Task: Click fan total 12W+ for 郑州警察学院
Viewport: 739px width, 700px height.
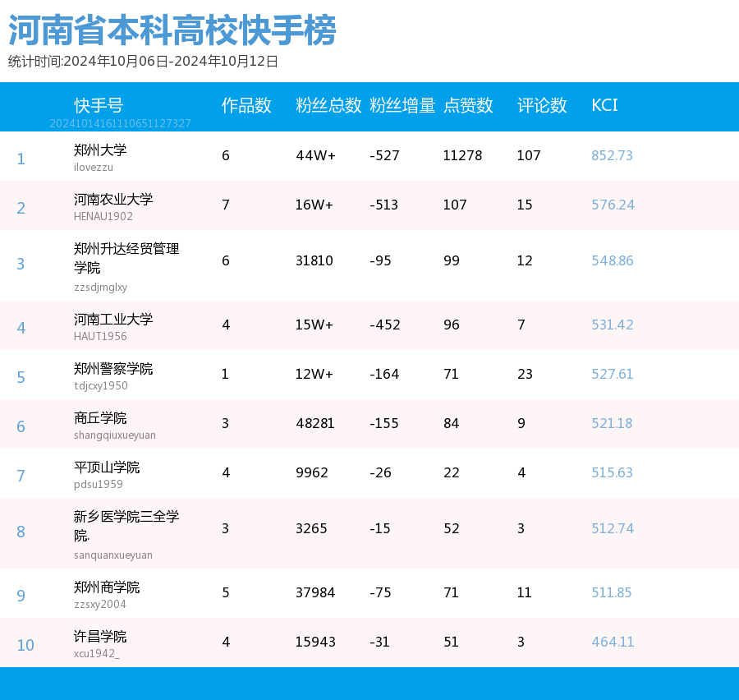Action: coord(314,374)
